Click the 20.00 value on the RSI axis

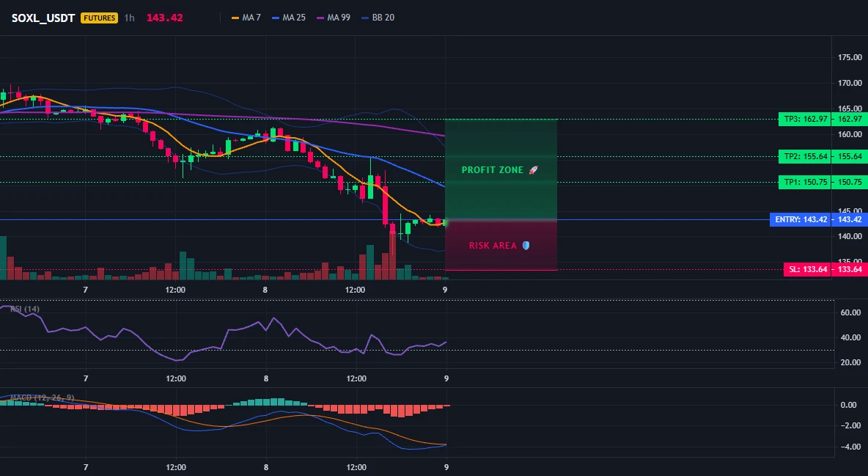pos(850,362)
